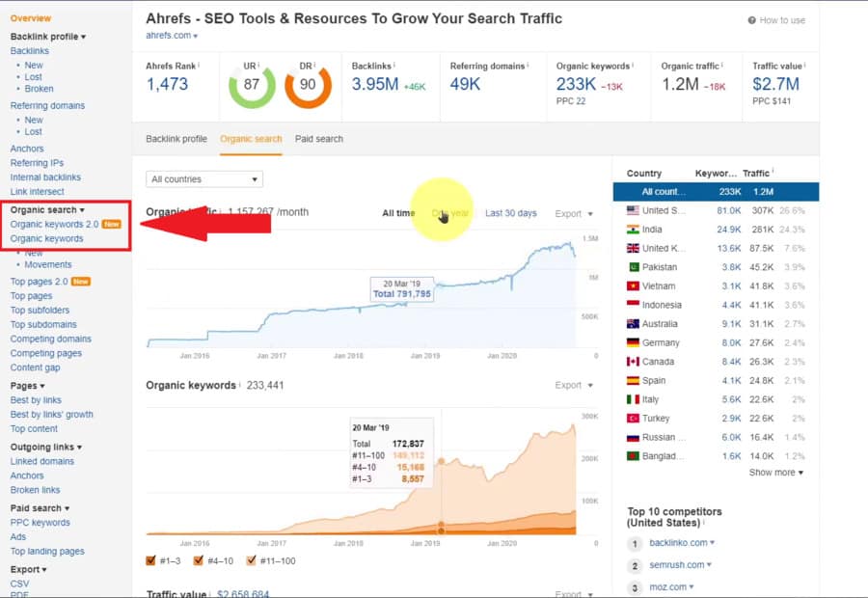Open Link intersect report
Image resolution: width=868 pixels, height=598 pixels.
(37, 192)
